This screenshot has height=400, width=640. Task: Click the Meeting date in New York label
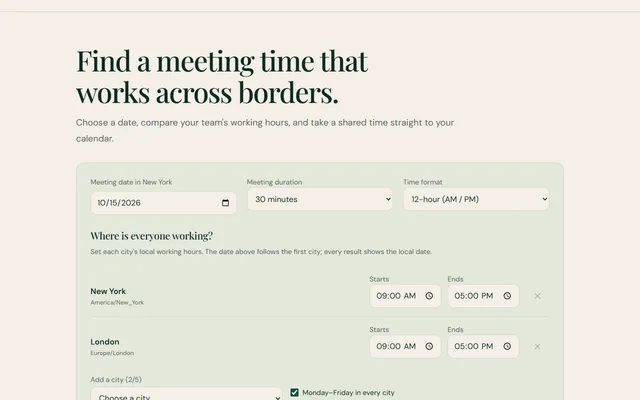pyautogui.click(x=131, y=182)
